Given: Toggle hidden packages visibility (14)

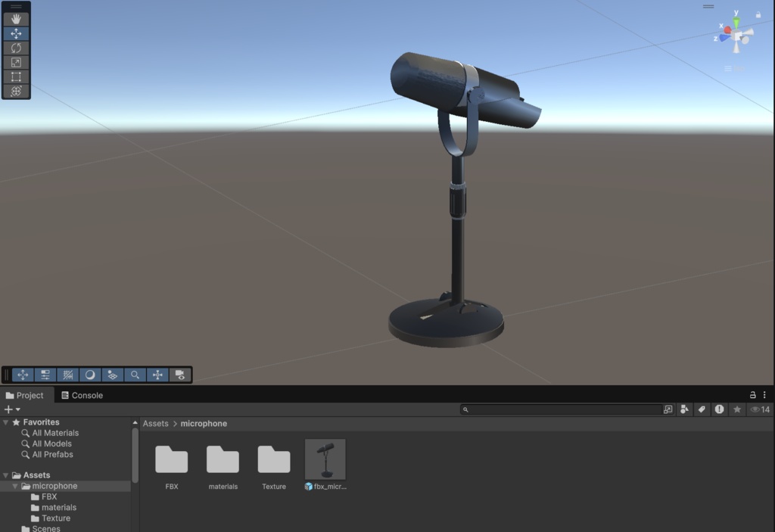Looking at the screenshot, I should pos(760,409).
